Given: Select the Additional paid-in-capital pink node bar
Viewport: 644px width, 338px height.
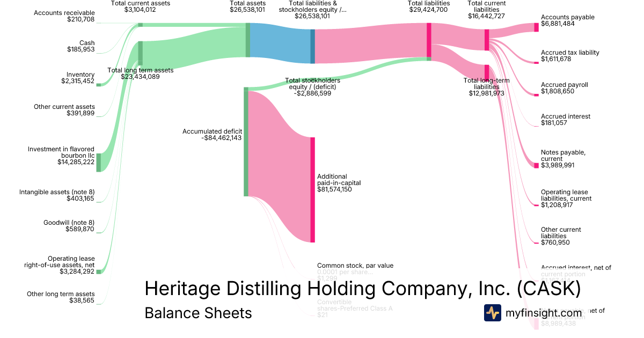Looking at the screenshot, I should click(x=312, y=189).
